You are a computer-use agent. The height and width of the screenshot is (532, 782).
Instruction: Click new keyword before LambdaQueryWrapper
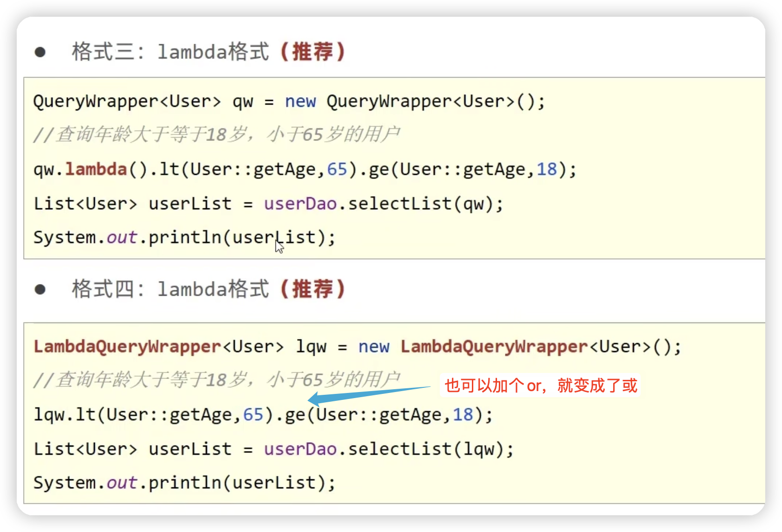coord(374,347)
